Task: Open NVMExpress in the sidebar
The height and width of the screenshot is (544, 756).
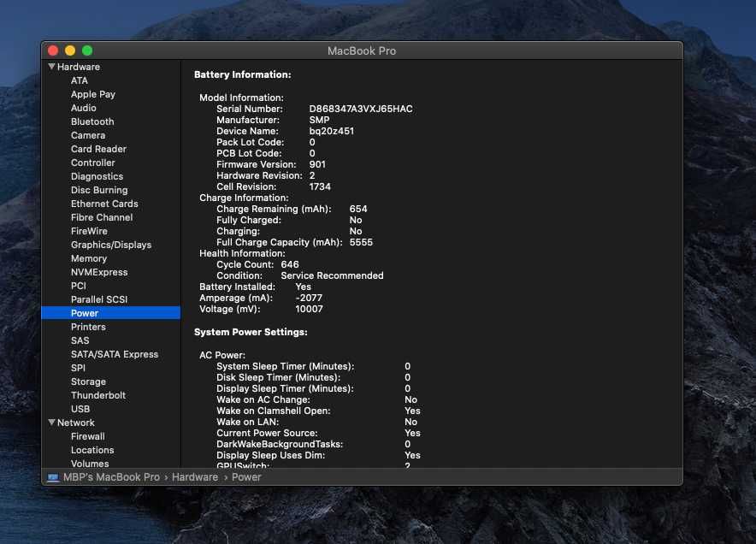Action: [99, 272]
